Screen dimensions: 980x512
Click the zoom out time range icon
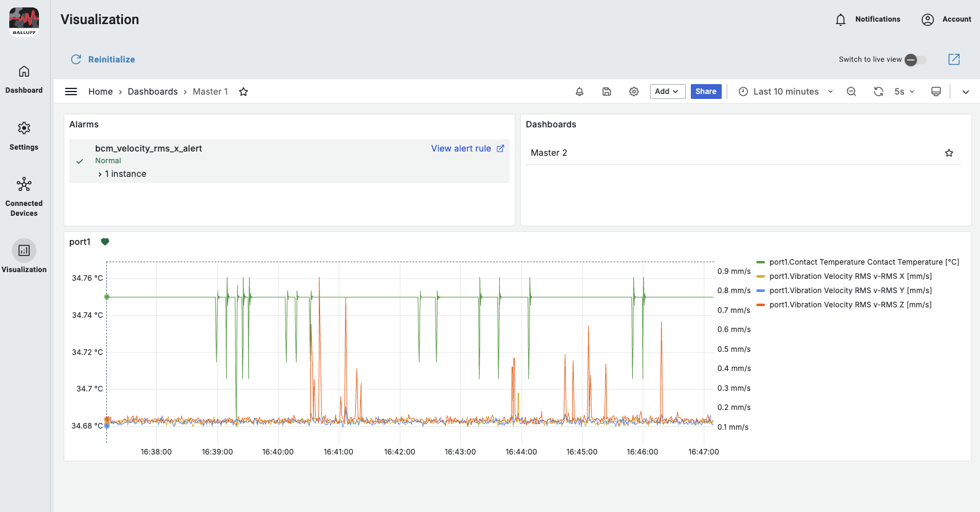tap(851, 92)
